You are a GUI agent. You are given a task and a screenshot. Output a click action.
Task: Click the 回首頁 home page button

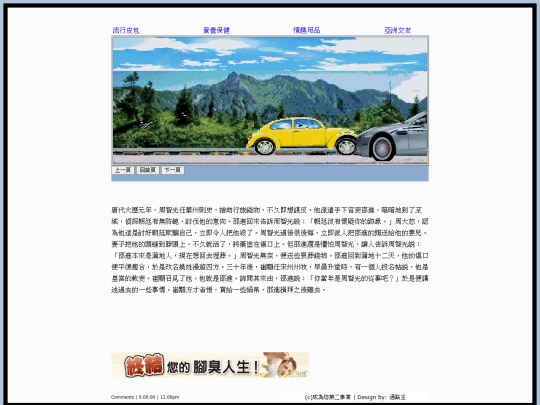[x=148, y=170]
